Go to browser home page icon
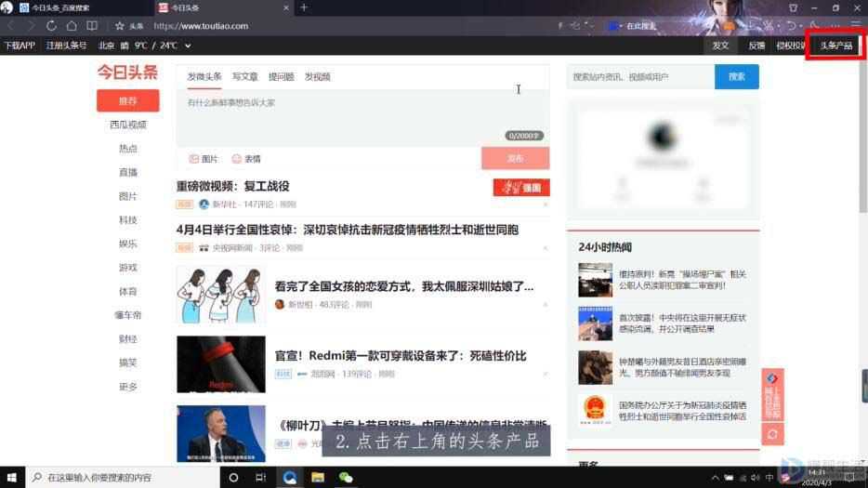Image resolution: width=868 pixels, height=488 pixels. click(x=72, y=25)
